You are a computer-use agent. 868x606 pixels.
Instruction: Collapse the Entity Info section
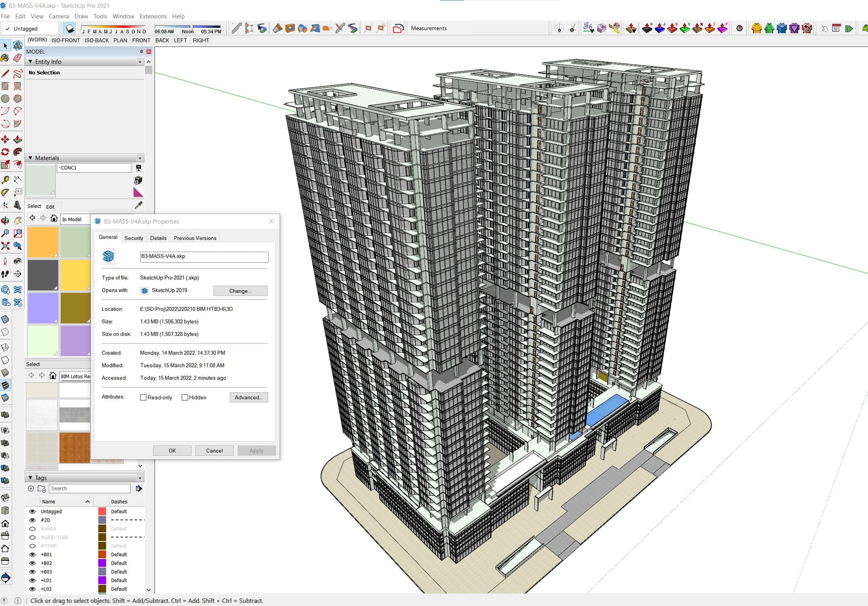31,61
